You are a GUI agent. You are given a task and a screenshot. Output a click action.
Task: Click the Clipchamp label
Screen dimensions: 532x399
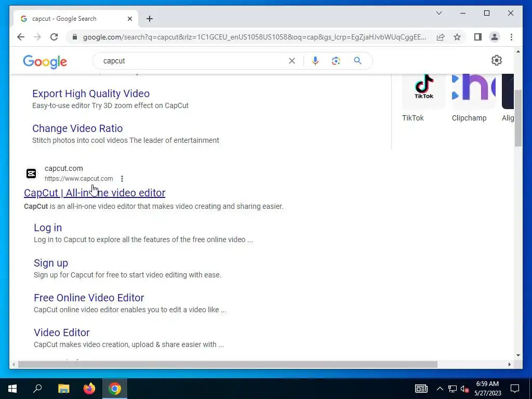click(469, 118)
